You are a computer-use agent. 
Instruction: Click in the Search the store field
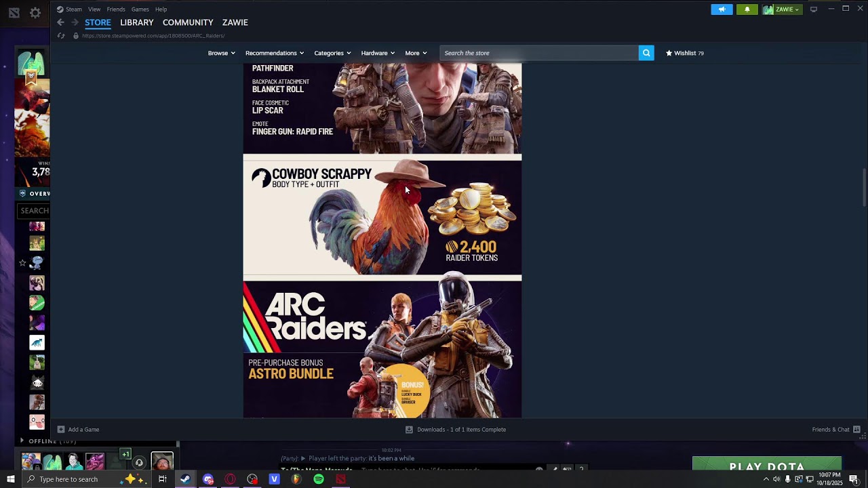(539, 53)
